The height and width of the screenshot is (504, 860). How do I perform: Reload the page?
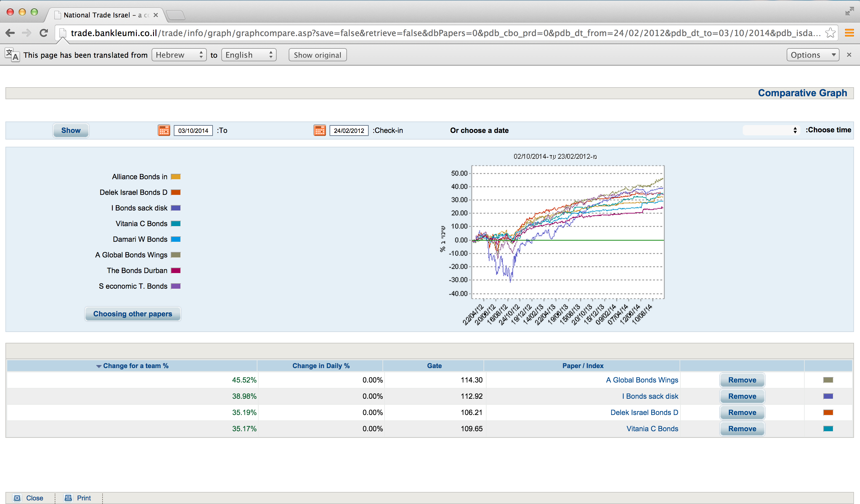coord(44,33)
